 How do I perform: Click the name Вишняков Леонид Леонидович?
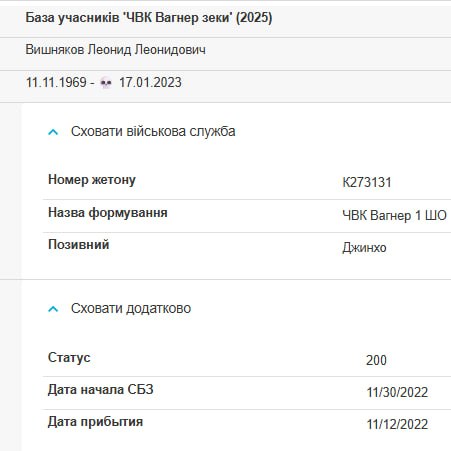(x=116, y=50)
